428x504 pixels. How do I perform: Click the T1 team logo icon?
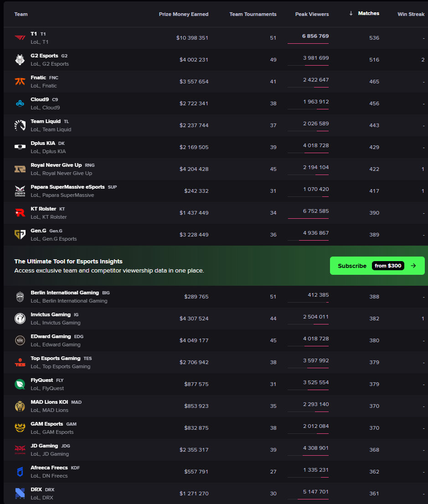coord(20,38)
